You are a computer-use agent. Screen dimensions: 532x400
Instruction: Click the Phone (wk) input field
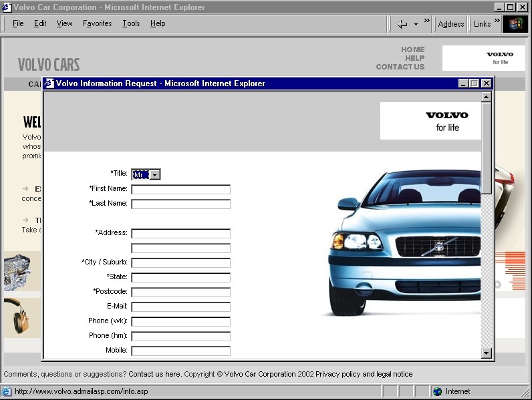tap(181, 322)
